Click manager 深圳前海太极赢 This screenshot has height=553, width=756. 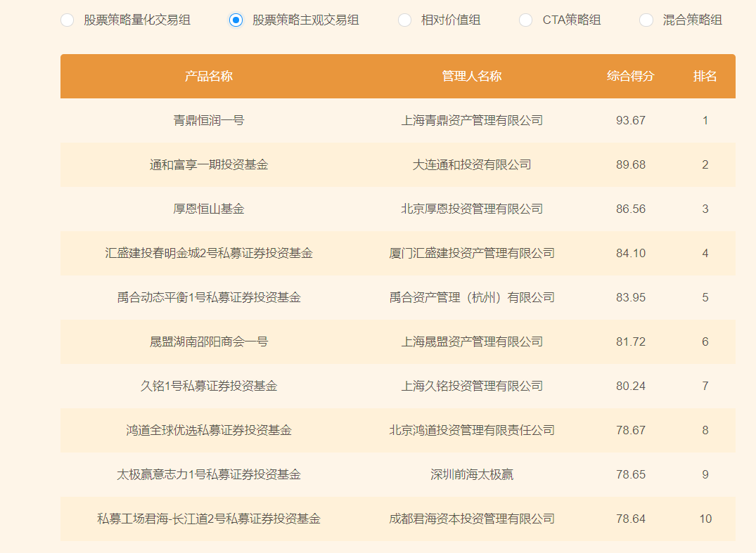[472, 475]
